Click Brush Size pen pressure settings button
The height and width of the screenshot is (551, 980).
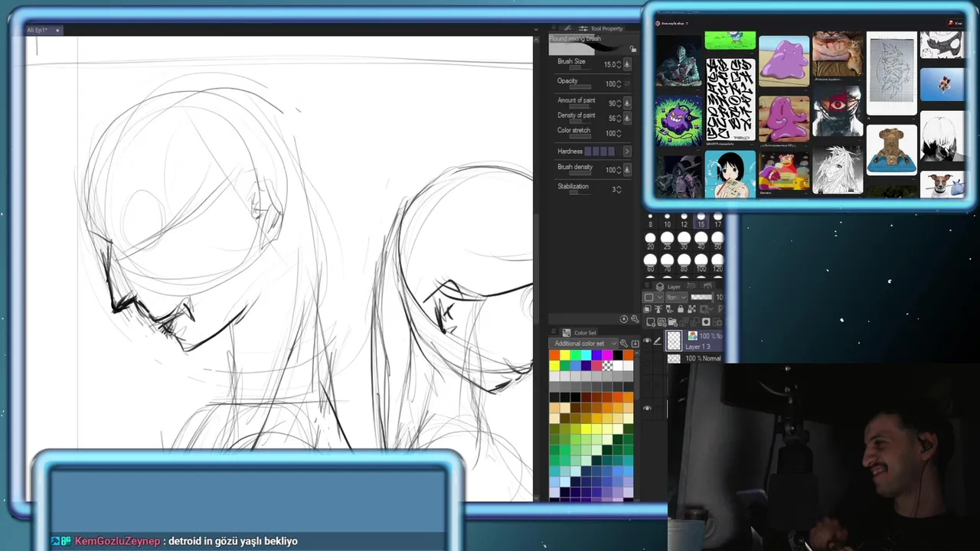point(627,64)
